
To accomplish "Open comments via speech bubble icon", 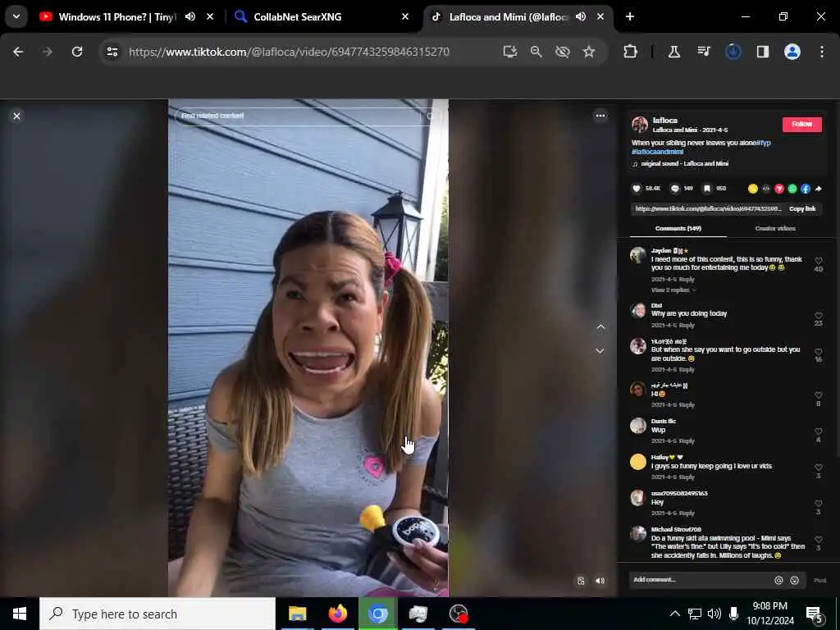I will pyautogui.click(x=675, y=189).
